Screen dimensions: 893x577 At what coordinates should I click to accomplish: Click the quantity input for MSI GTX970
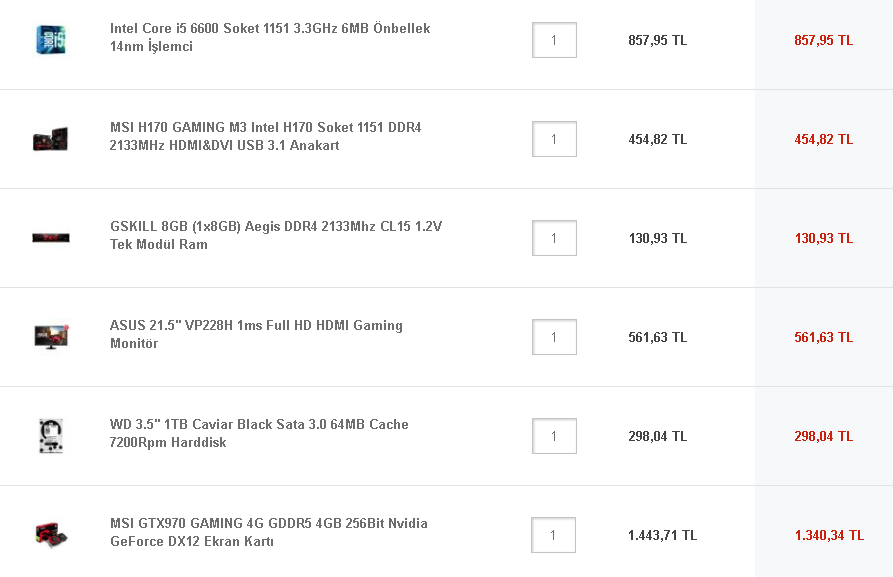click(553, 535)
